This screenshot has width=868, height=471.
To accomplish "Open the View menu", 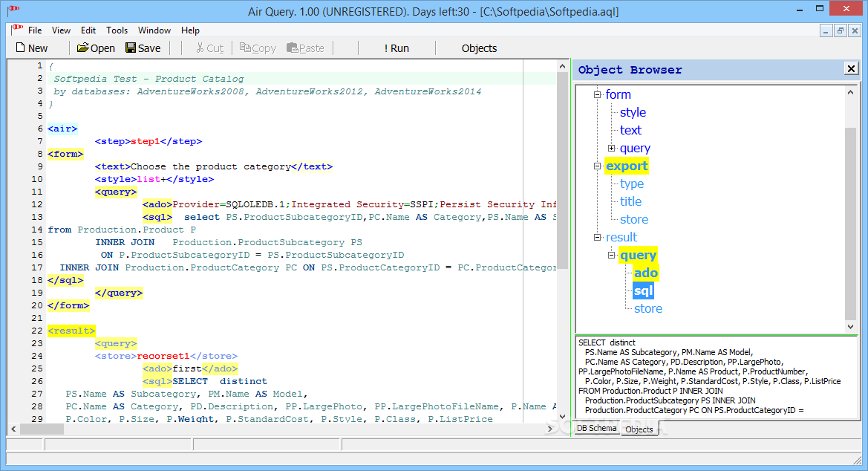I will coord(61,30).
